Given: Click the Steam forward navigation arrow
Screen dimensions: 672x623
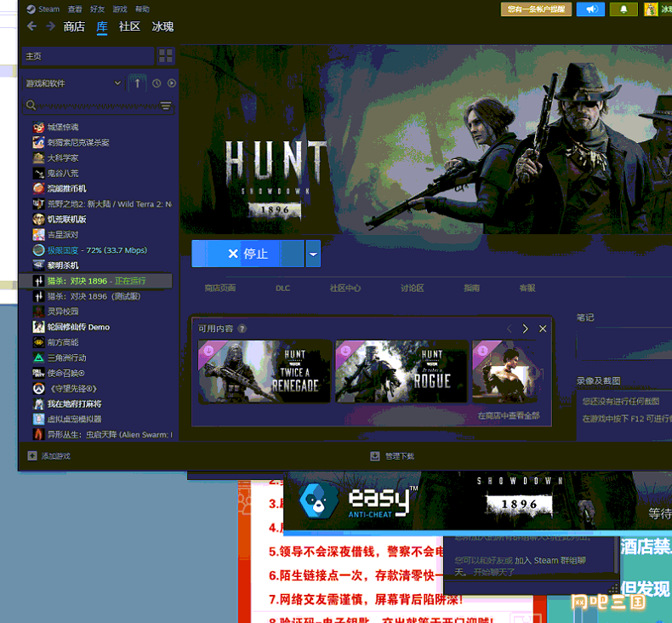Looking at the screenshot, I should [50, 26].
